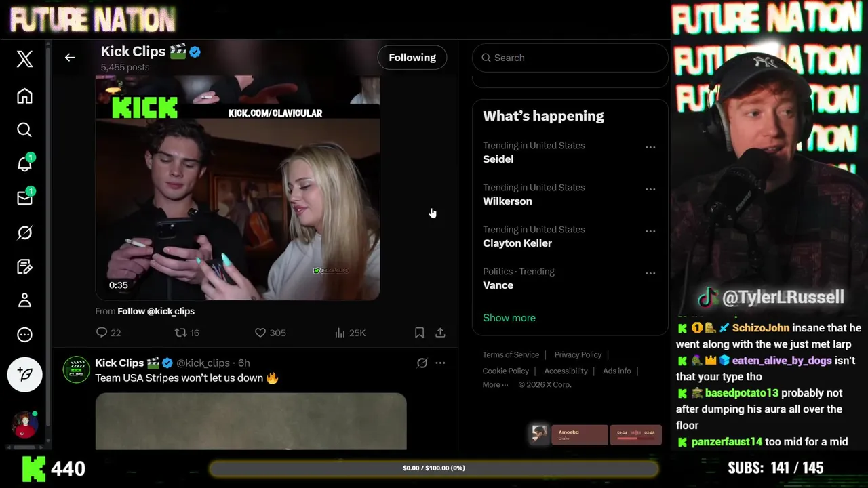The height and width of the screenshot is (488, 868).
Task: Open more options for Clayton Keller trend
Action: [650, 231]
